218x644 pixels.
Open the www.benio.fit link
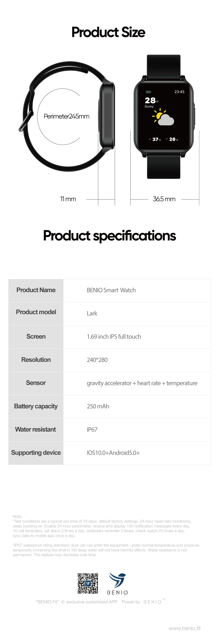[185, 628]
